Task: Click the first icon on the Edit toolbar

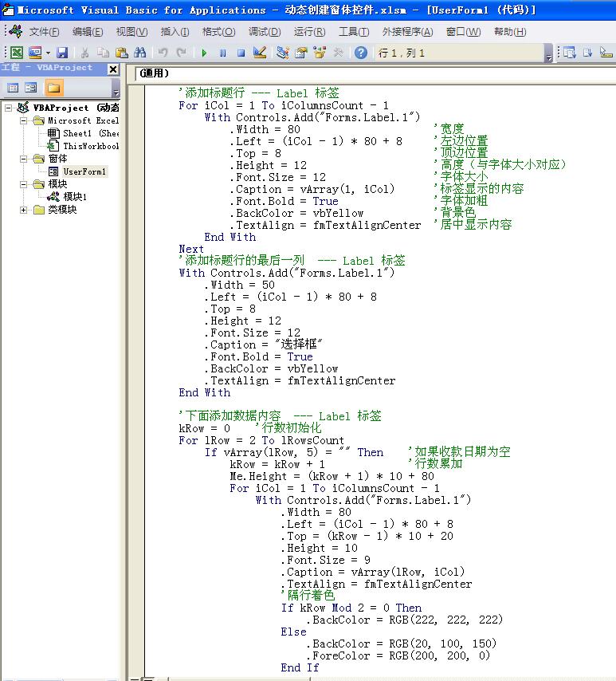Action: pyautogui.click(x=569, y=53)
